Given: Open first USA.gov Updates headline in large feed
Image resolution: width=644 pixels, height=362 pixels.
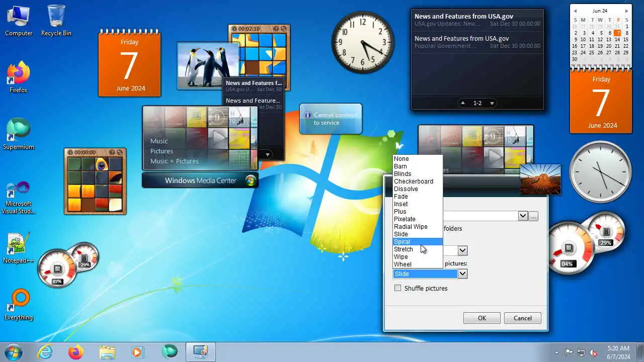Looking at the screenshot, I should (477, 20).
